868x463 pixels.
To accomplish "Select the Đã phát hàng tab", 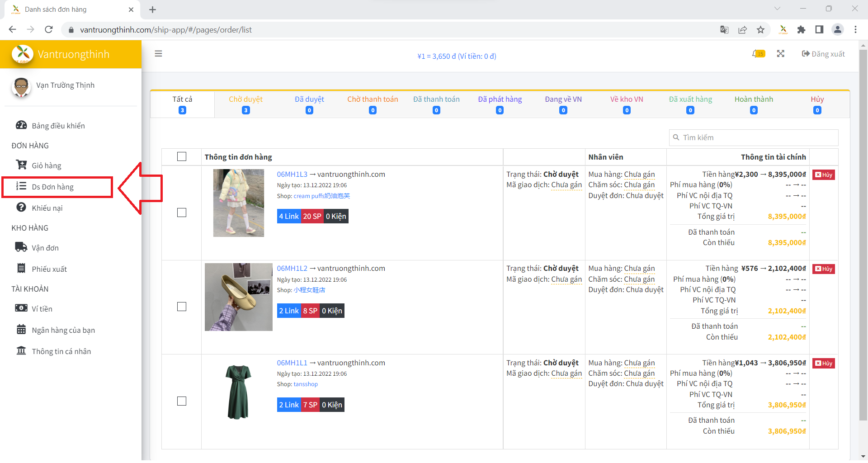I will pyautogui.click(x=500, y=104).
